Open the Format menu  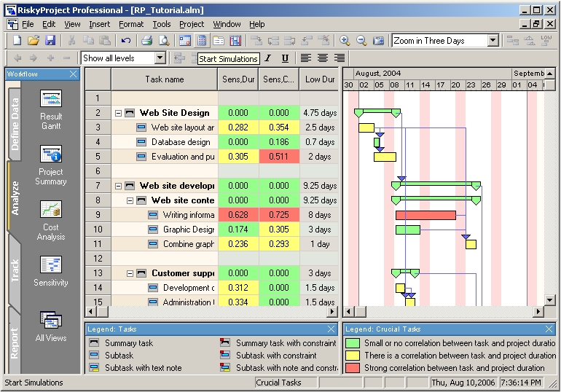click(131, 24)
